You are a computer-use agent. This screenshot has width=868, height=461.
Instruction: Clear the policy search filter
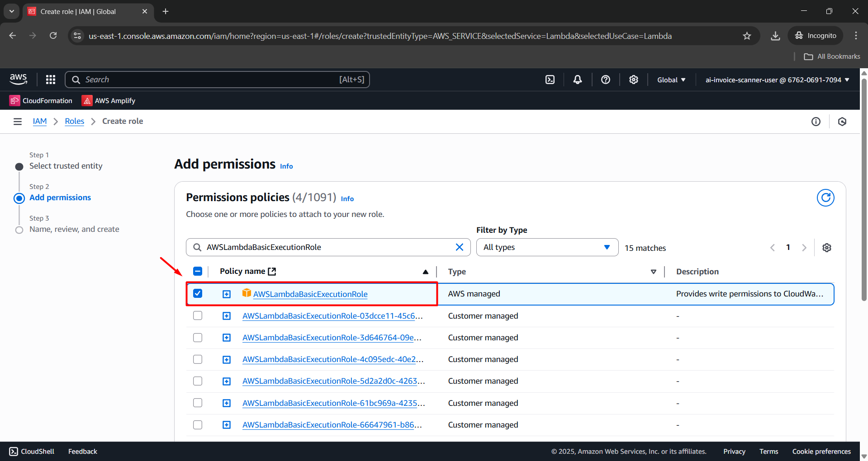pos(459,247)
